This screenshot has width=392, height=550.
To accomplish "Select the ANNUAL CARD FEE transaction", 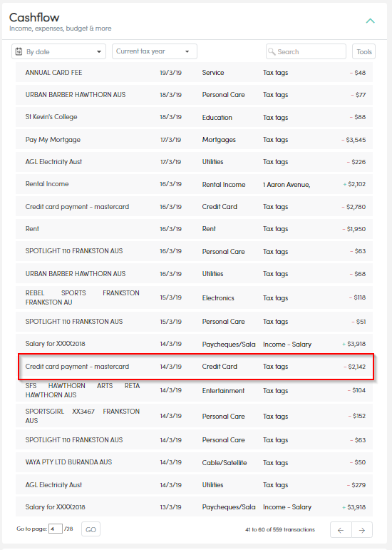I will pyautogui.click(x=194, y=73).
